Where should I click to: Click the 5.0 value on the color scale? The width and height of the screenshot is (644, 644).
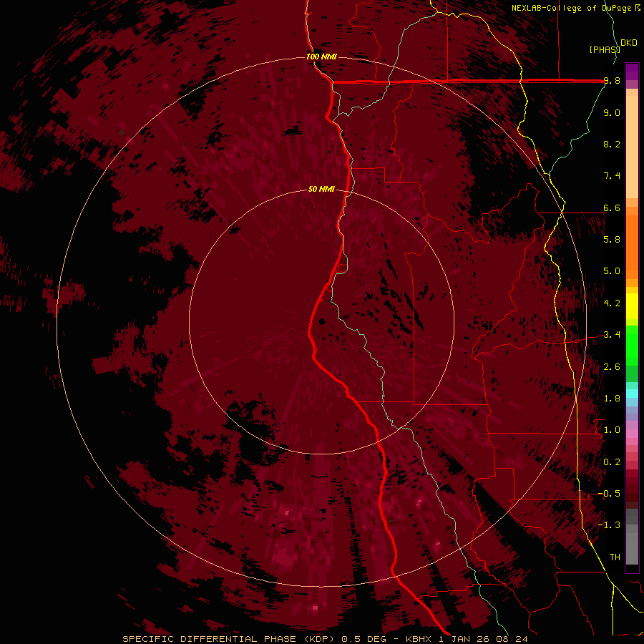612,271
